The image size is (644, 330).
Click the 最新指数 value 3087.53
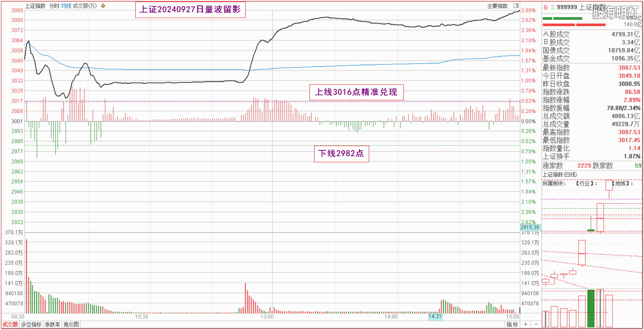point(629,68)
